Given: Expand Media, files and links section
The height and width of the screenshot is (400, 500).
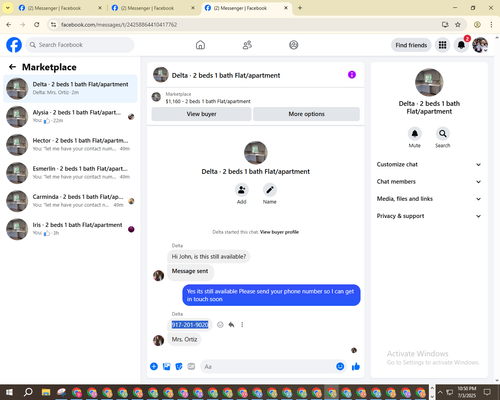Looking at the screenshot, I should coord(429,199).
